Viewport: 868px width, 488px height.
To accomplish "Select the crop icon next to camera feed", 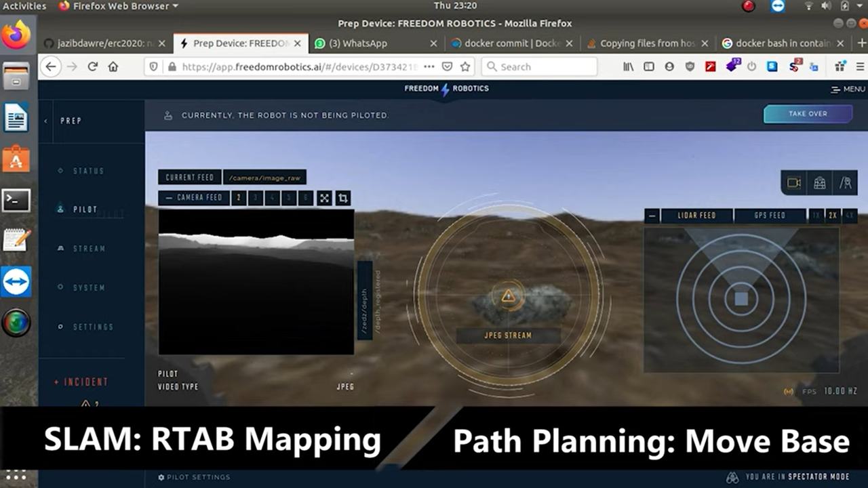I will [343, 197].
